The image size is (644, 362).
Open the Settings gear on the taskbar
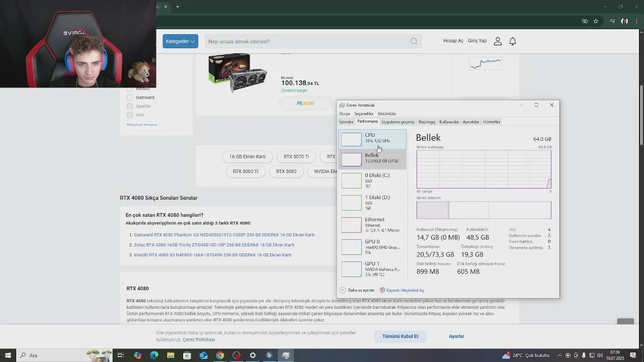pos(253,355)
